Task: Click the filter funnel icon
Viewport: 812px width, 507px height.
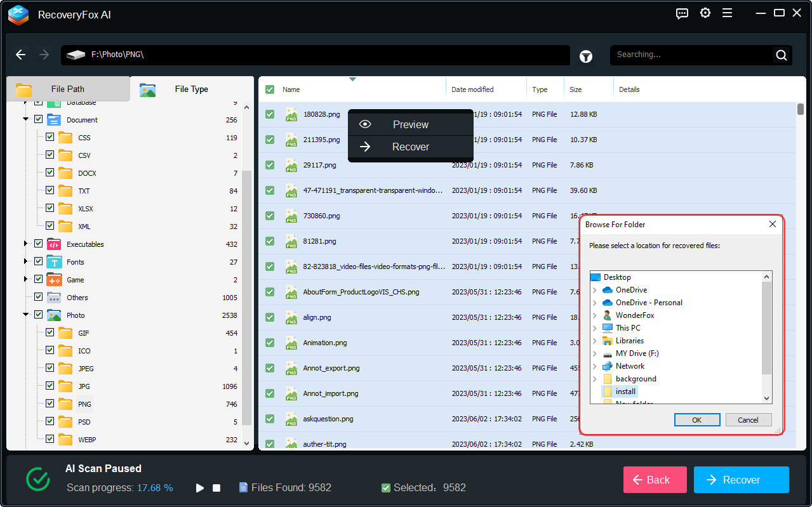Action: tap(586, 56)
